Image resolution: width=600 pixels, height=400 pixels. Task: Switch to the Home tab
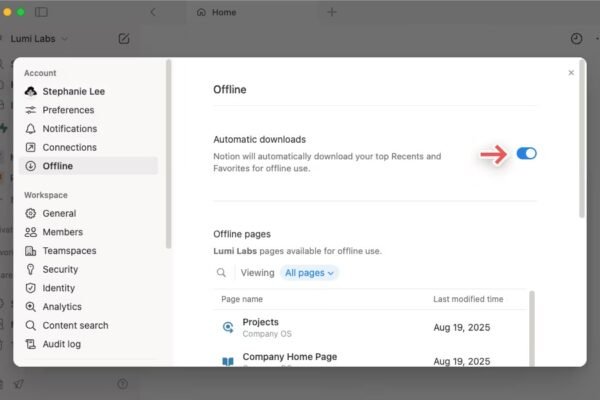point(223,12)
